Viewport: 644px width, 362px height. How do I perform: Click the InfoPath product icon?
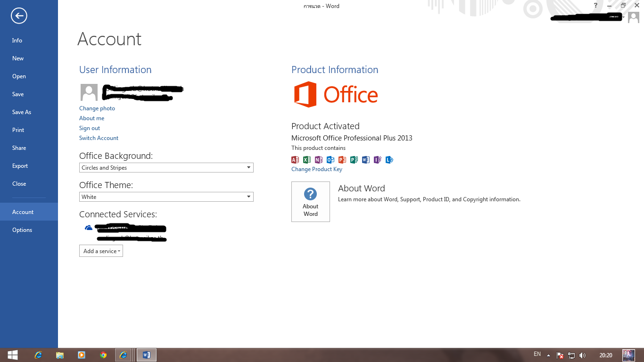click(x=378, y=160)
